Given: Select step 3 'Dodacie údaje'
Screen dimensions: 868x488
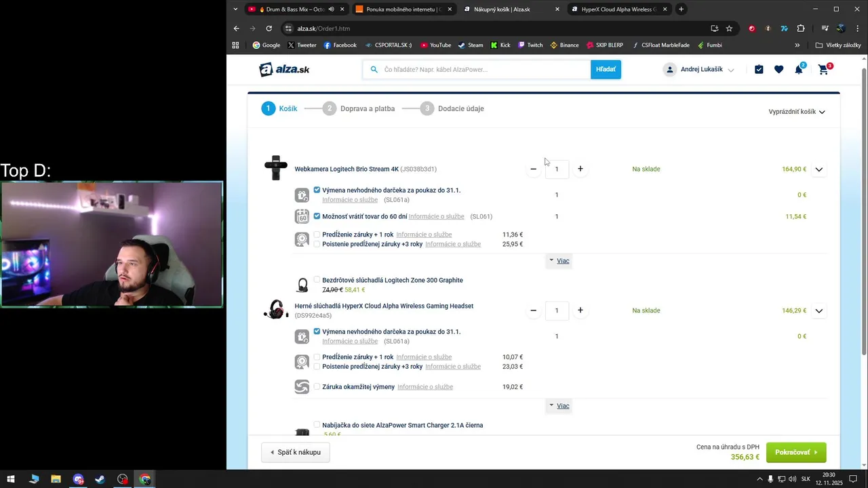Looking at the screenshot, I should click(x=452, y=108).
